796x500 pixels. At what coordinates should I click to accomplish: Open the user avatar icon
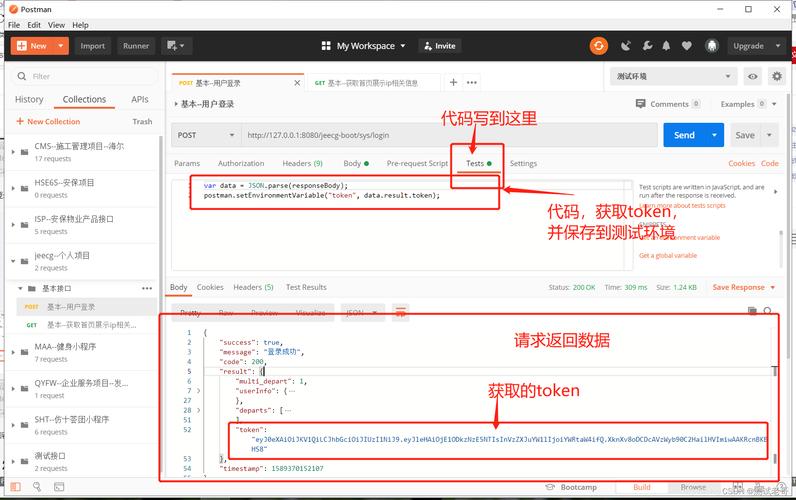pyautogui.click(x=712, y=46)
